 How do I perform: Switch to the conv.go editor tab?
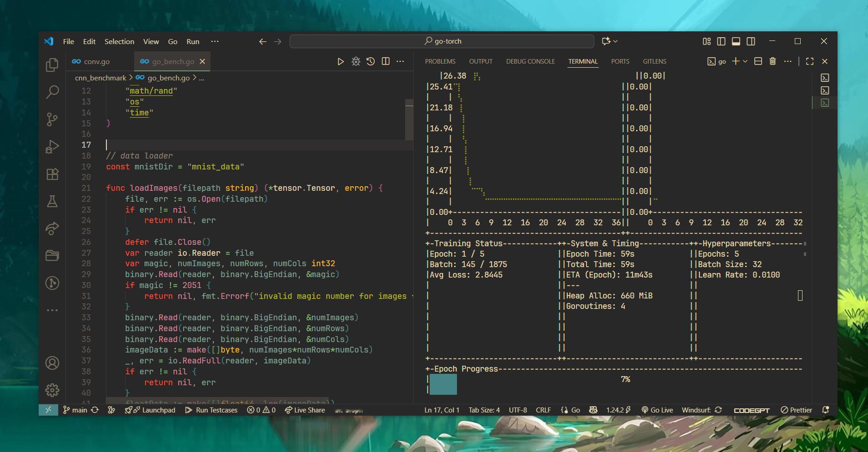[96, 61]
